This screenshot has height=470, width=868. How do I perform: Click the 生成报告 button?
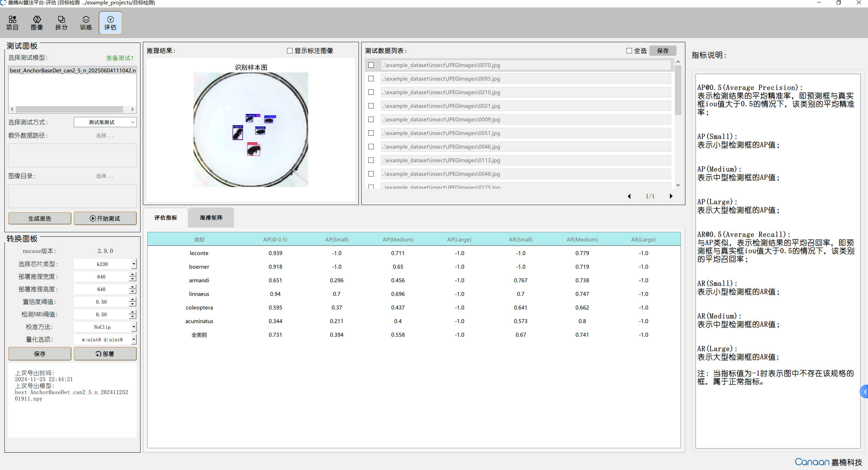[x=40, y=218]
